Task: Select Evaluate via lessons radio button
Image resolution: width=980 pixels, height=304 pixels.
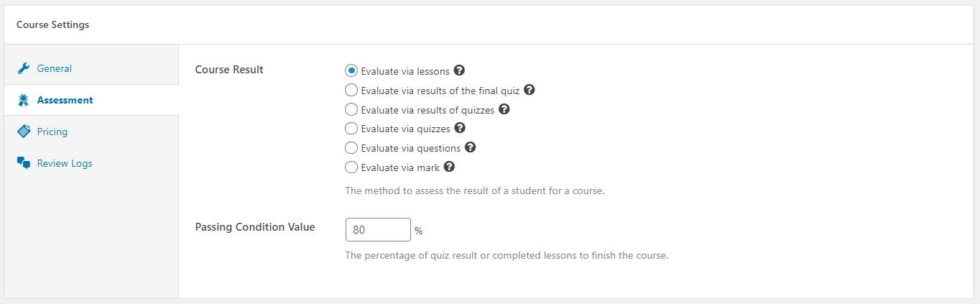Action: click(351, 71)
